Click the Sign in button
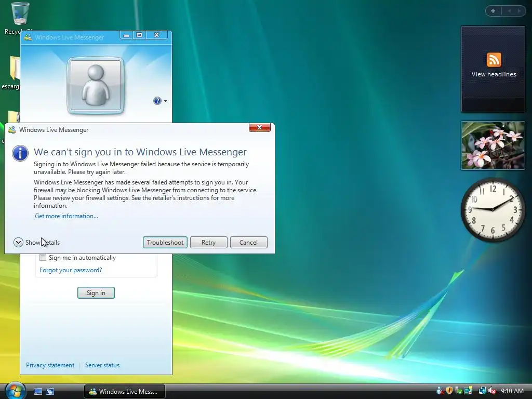532x399 pixels. (96, 293)
